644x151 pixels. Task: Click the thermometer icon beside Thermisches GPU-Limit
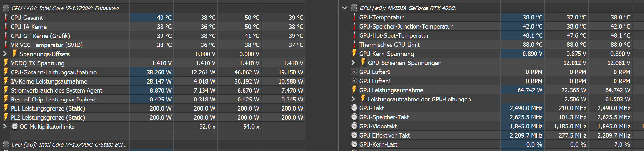point(354,45)
